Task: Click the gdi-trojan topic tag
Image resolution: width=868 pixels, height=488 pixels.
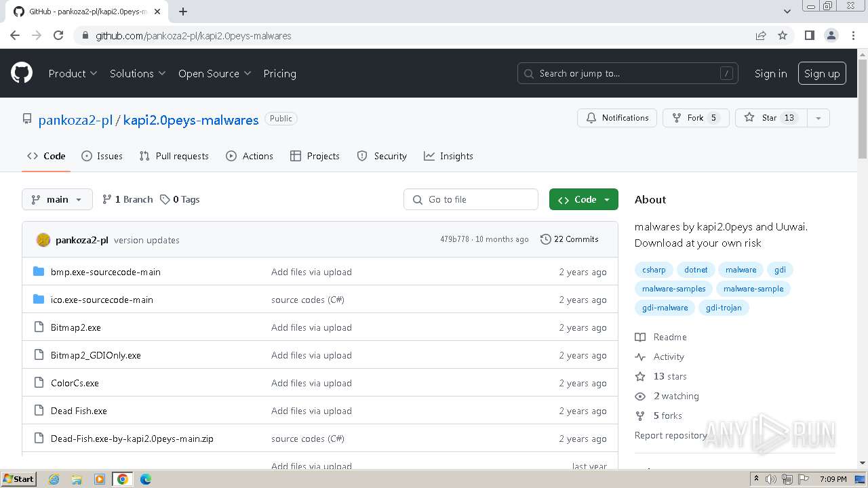Action: 724,308
